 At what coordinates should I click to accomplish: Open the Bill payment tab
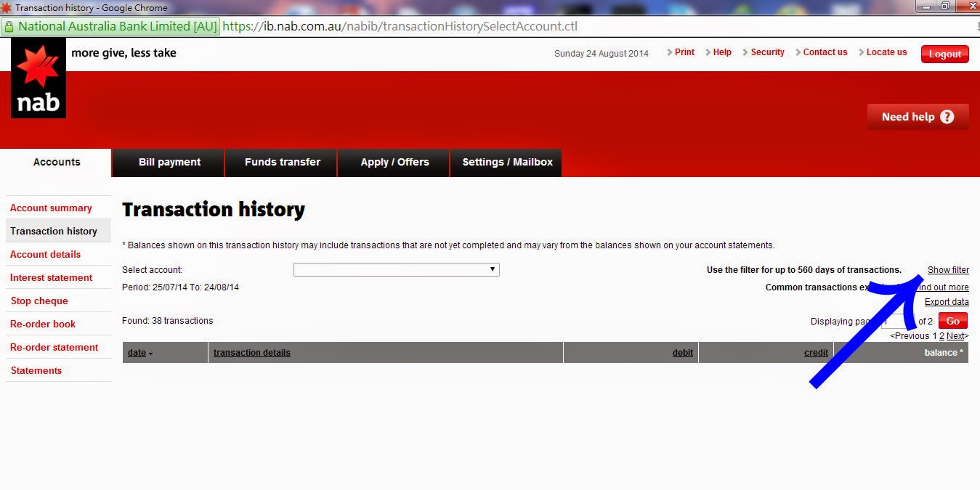(x=169, y=162)
